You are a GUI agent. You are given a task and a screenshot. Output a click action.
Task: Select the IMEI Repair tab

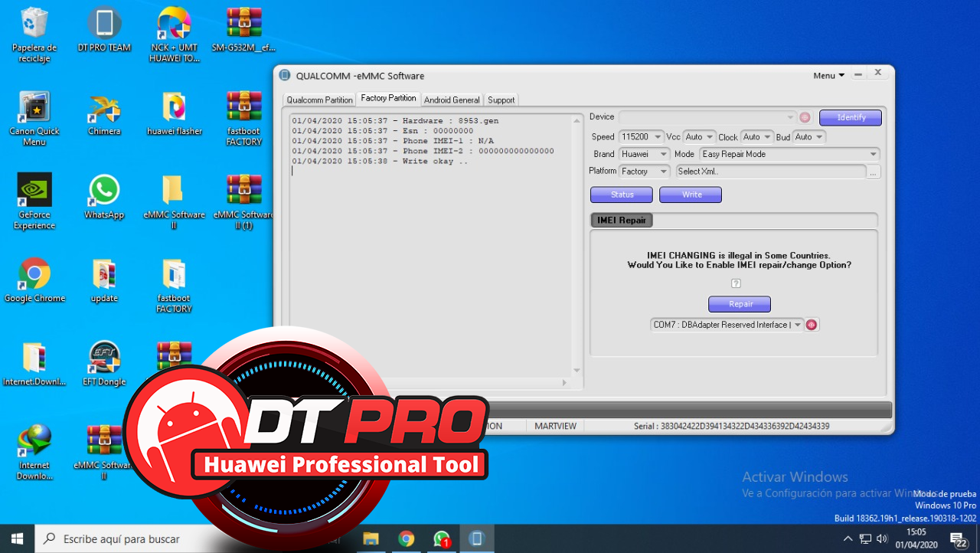click(x=622, y=220)
